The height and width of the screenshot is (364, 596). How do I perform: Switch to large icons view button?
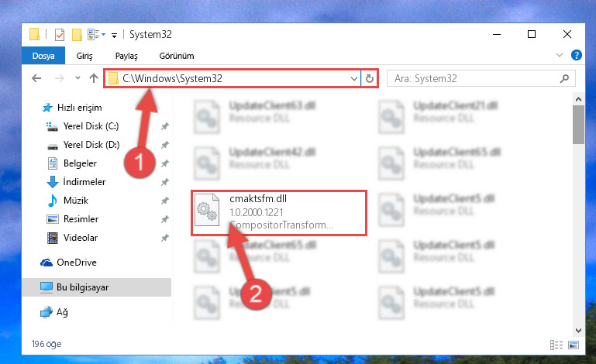point(574,345)
